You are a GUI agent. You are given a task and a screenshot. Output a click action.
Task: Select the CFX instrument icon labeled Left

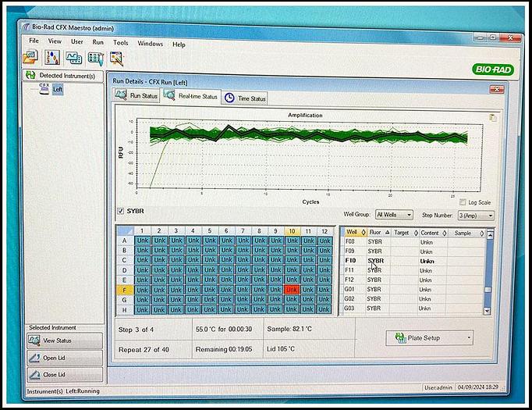click(x=47, y=88)
